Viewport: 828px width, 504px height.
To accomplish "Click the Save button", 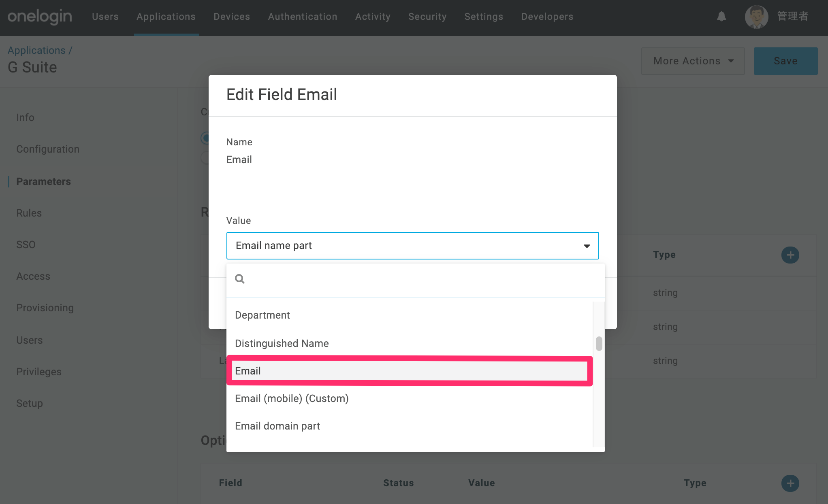I will pyautogui.click(x=785, y=61).
